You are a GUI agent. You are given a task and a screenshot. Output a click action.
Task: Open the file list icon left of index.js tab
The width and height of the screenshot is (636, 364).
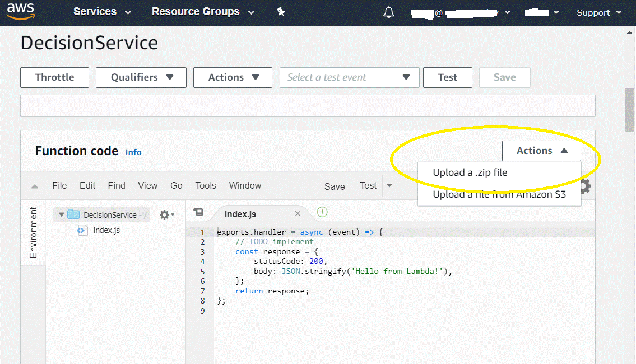[199, 213]
